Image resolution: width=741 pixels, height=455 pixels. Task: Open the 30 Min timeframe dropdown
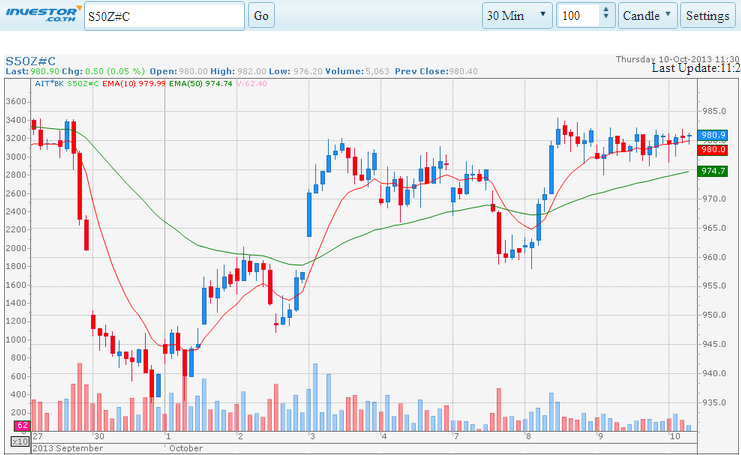[x=516, y=16]
